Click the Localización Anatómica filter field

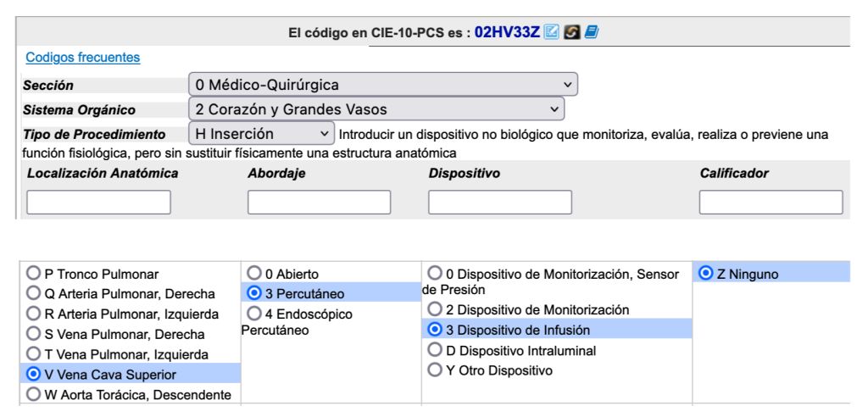click(x=99, y=202)
